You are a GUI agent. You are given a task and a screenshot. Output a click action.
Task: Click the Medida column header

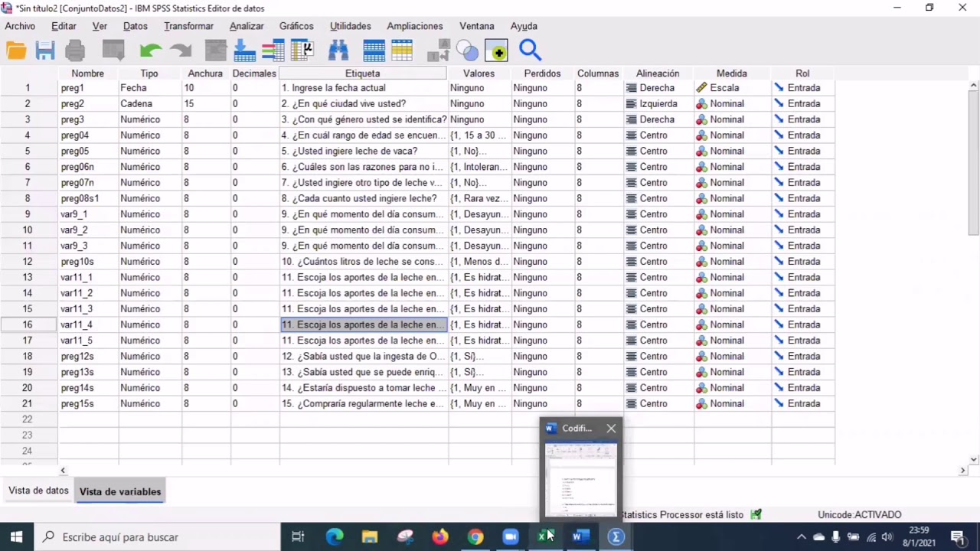[732, 73]
